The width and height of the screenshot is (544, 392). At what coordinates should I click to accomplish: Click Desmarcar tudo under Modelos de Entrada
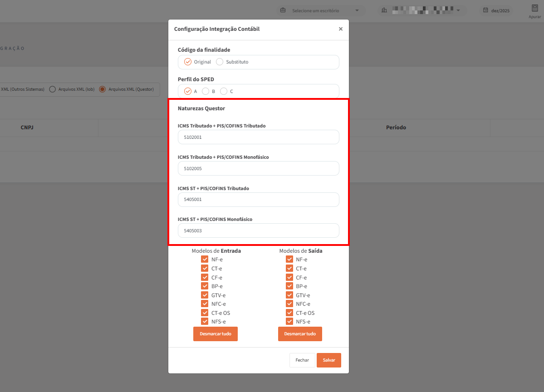tap(215, 334)
